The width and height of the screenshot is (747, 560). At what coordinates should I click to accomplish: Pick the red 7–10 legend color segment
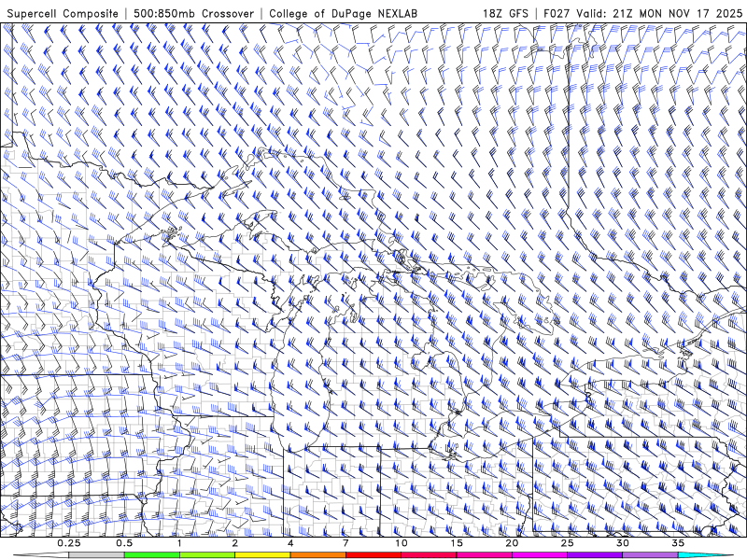click(373, 555)
